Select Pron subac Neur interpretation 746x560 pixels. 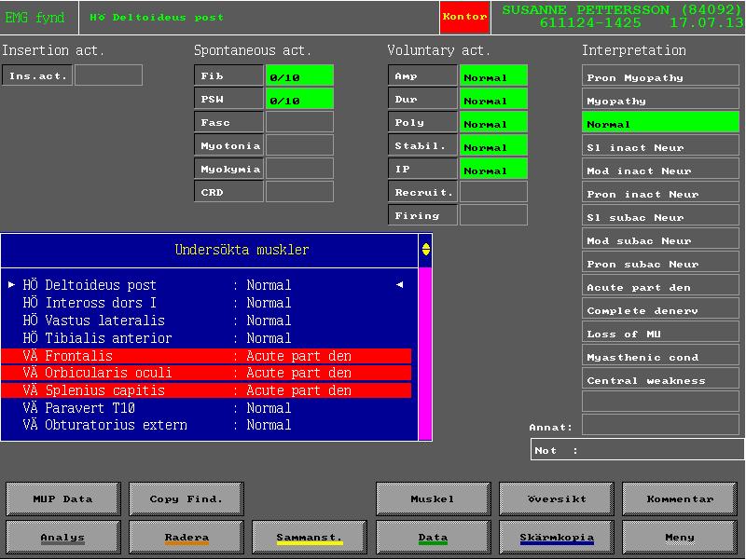pyautogui.click(x=660, y=262)
